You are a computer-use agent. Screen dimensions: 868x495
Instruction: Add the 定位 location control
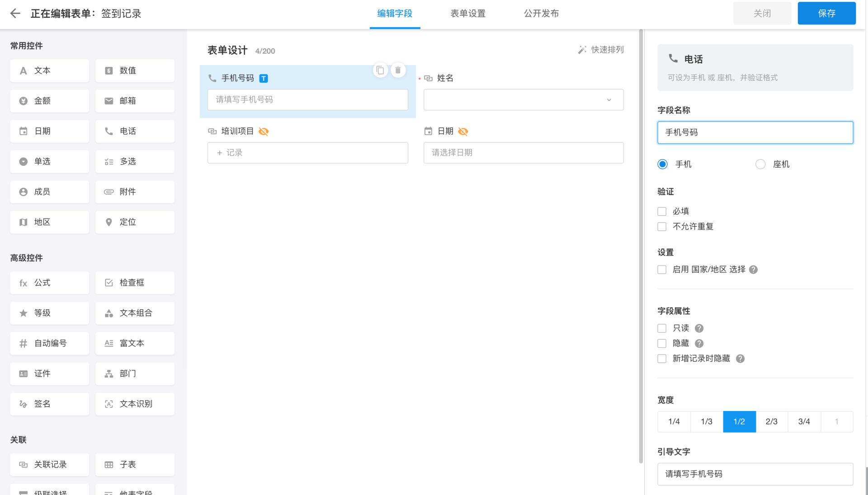coord(135,222)
